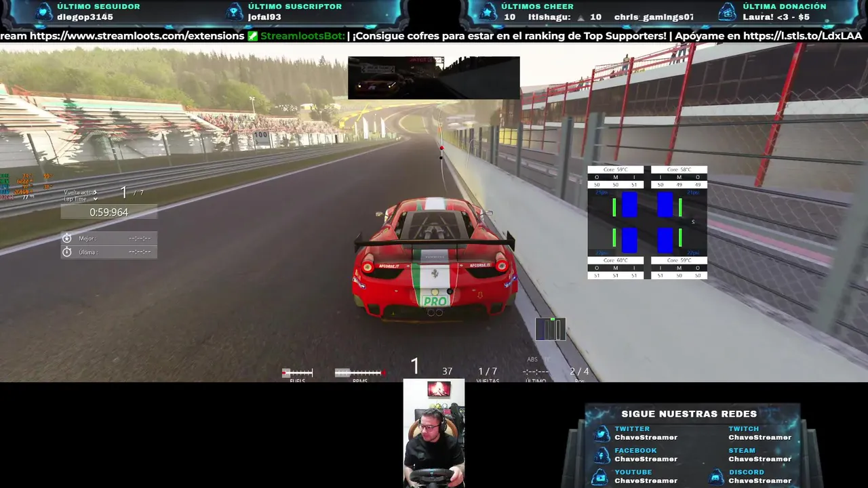Click donation text Laura! <3 - $5
The width and height of the screenshot is (868, 488).
(776, 17)
